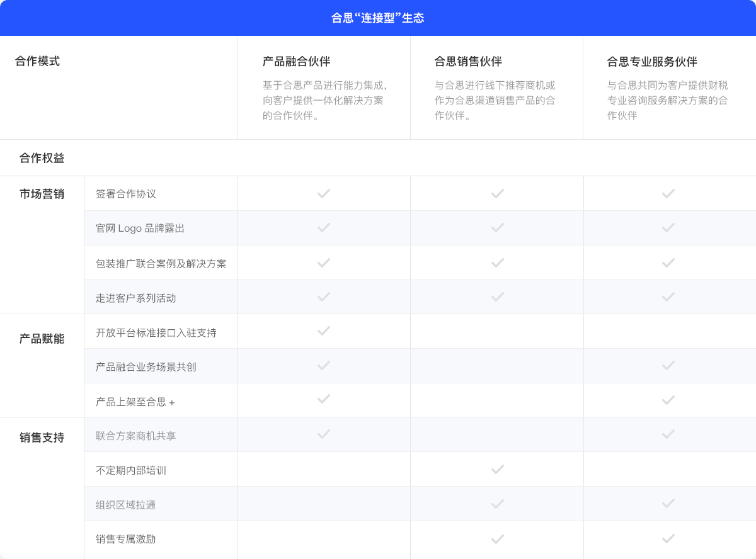
Task: Click the 销售专属激励 checkmark under 合思专业服务伙伴
Action: coord(668,538)
